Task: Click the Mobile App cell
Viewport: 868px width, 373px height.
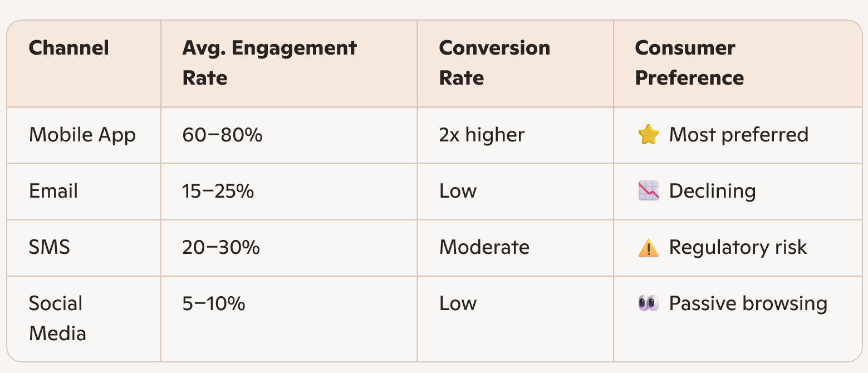Action: coord(82,135)
